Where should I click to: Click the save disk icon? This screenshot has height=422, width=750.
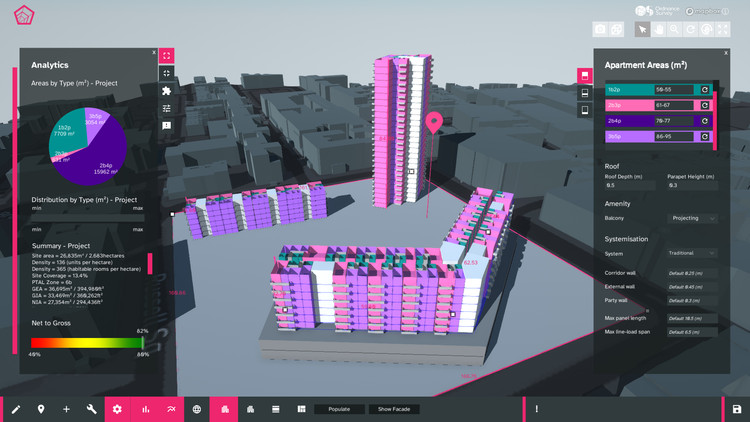pyautogui.click(x=737, y=409)
